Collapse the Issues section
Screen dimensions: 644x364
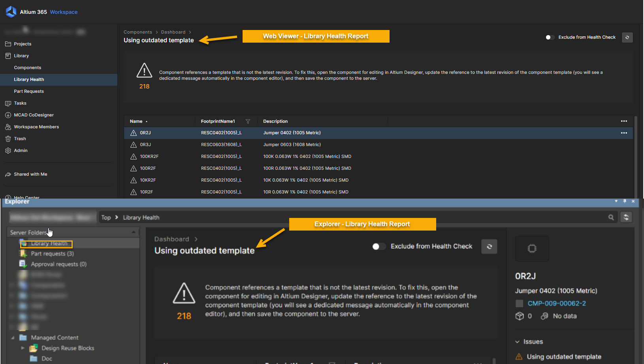pos(518,341)
